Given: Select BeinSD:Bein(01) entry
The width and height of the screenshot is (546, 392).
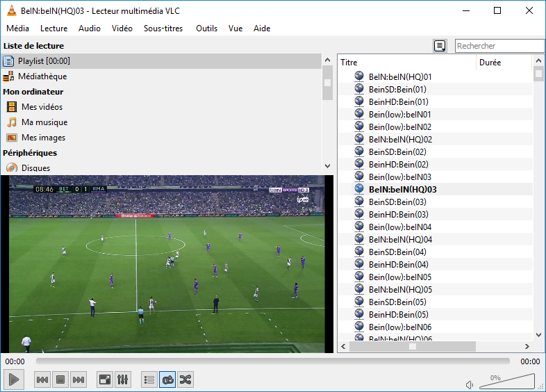Looking at the screenshot, I should [x=436, y=89].
